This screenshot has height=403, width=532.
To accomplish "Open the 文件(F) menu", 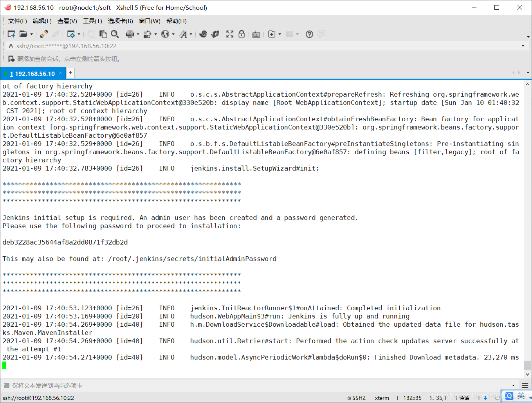I will click(x=18, y=21).
